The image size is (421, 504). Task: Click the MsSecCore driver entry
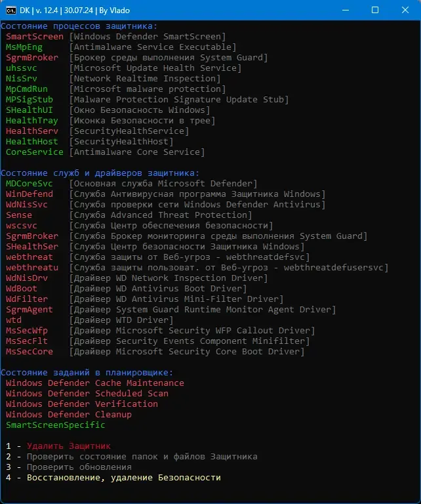pyautogui.click(x=30, y=352)
